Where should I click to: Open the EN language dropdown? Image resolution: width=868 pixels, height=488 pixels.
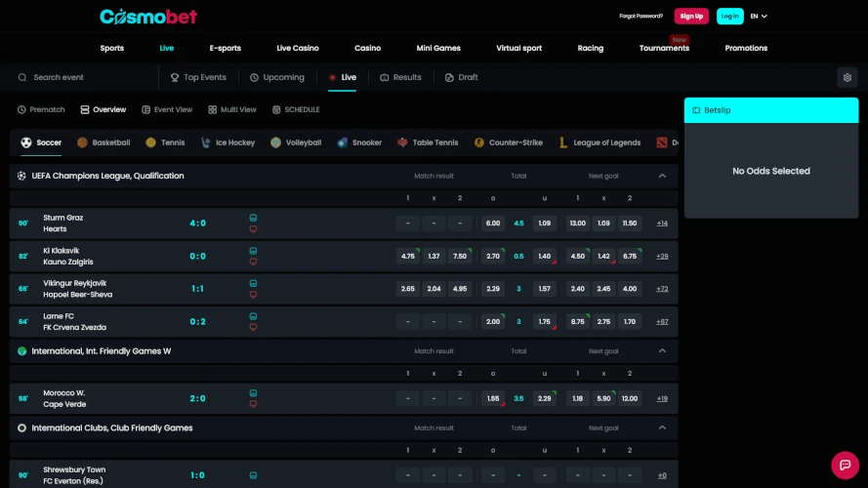(x=759, y=16)
